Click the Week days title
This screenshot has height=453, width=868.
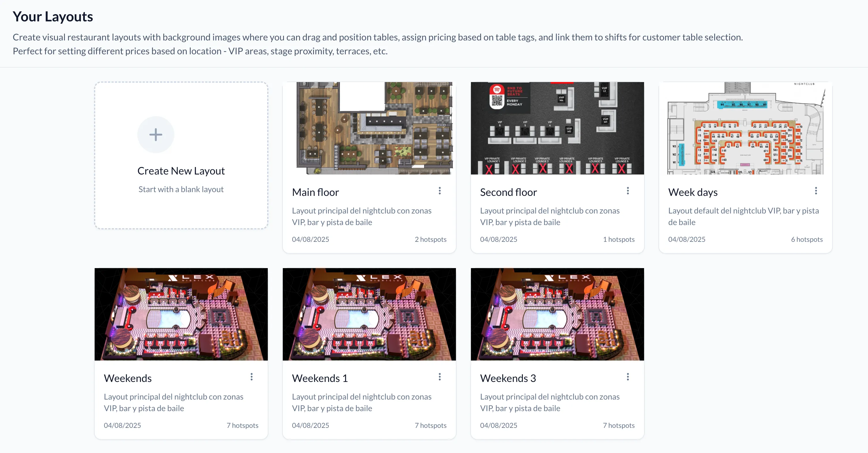pyautogui.click(x=693, y=192)
